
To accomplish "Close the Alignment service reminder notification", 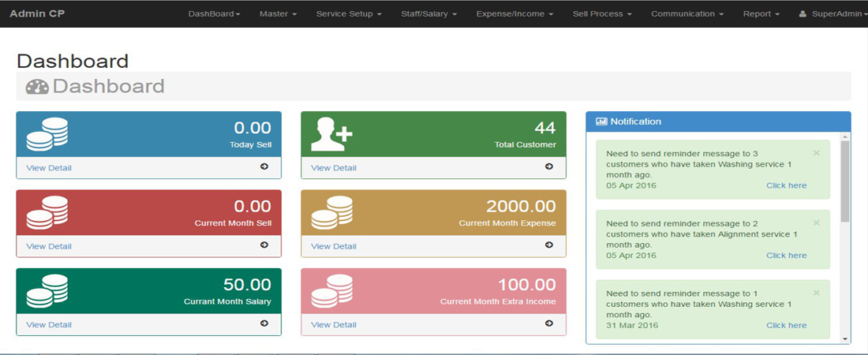I will click(817, 223).
